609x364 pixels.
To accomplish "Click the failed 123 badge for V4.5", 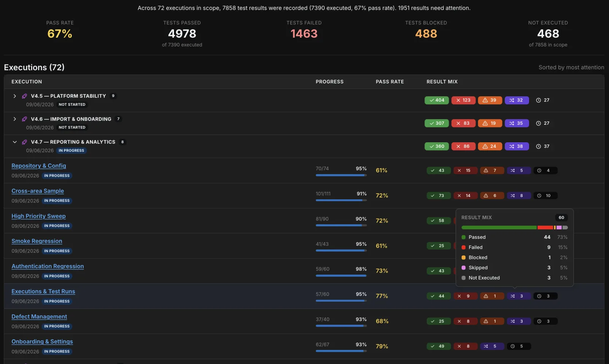I will tap(463, 100).
